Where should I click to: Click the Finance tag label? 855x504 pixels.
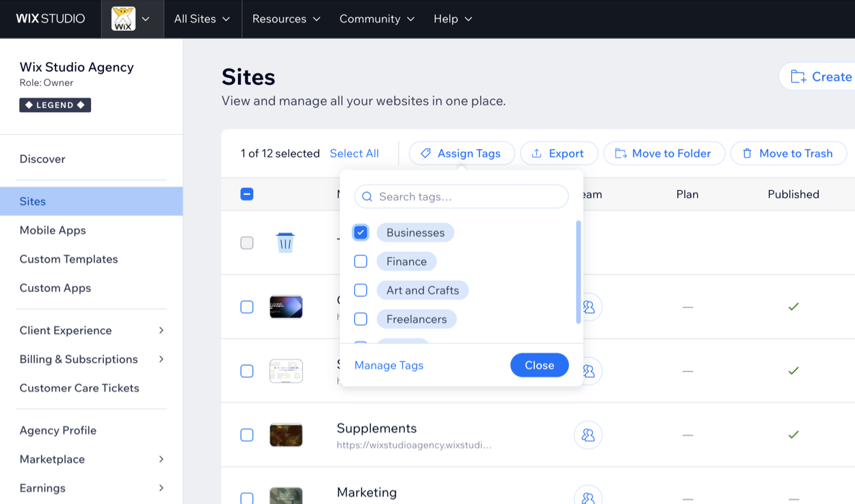coord(406,261)
